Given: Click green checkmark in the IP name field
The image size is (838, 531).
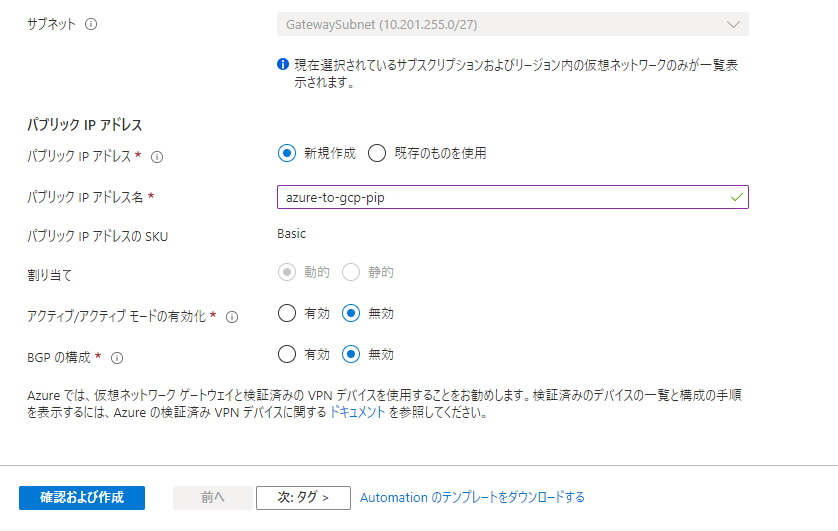Looking at the screenshot, I should 736,197.
